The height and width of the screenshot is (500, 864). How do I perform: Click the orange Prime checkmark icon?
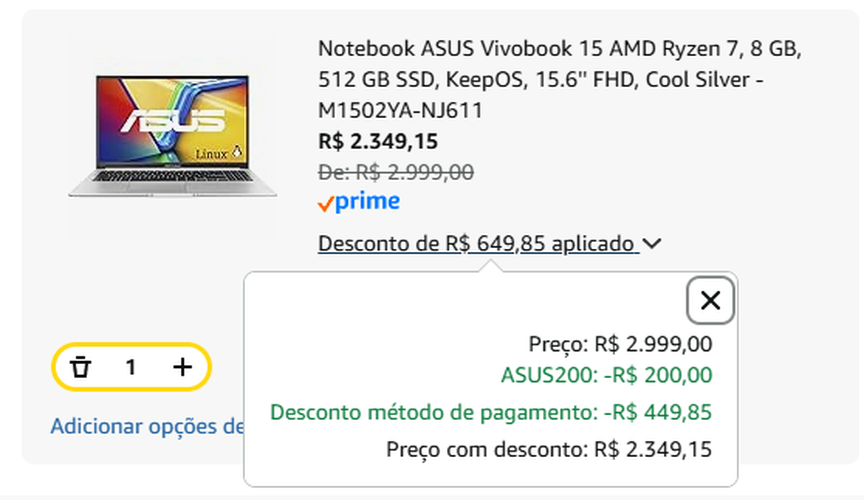pos(325,204)
